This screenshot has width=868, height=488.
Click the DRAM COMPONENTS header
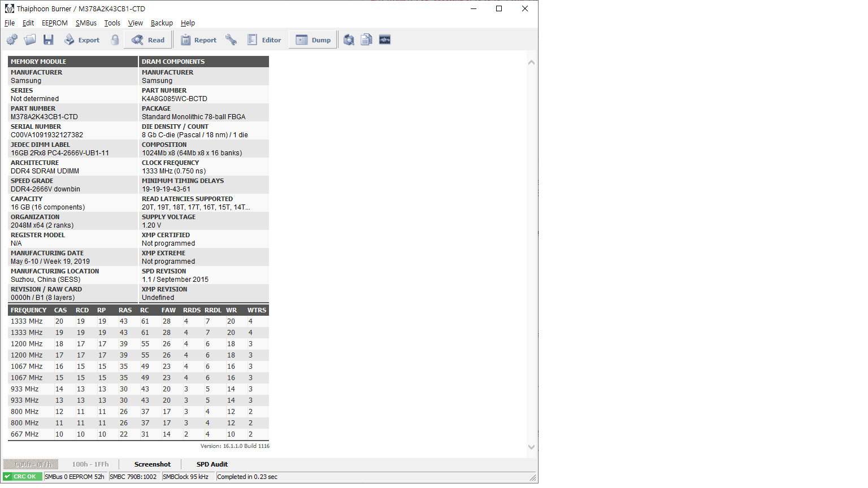[x=204, y=62]
